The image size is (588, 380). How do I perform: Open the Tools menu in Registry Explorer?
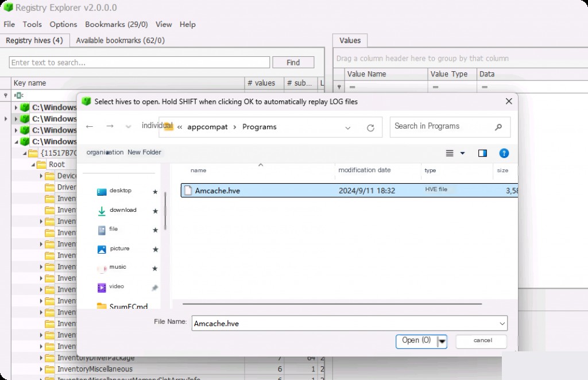[32, 24]
